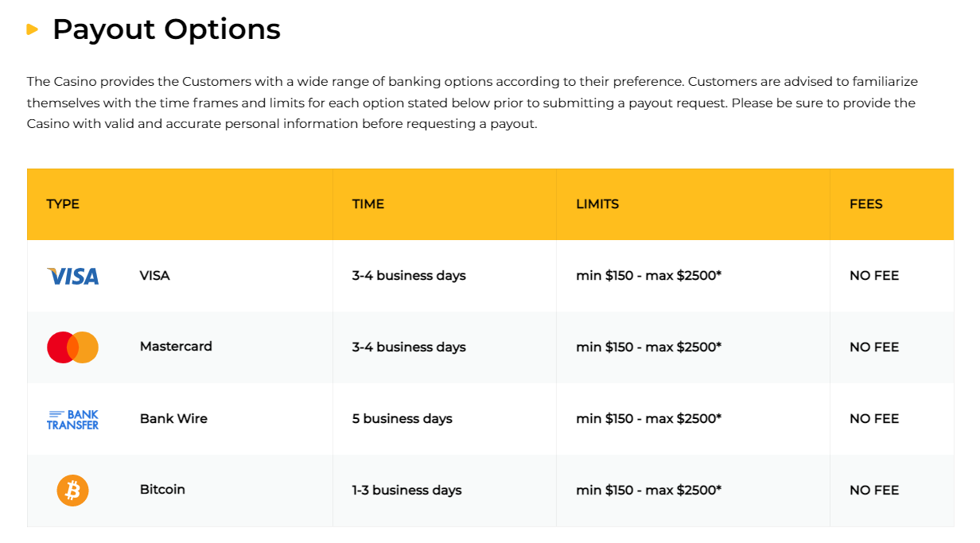Click the VISA logo icon

pos(73,276)
